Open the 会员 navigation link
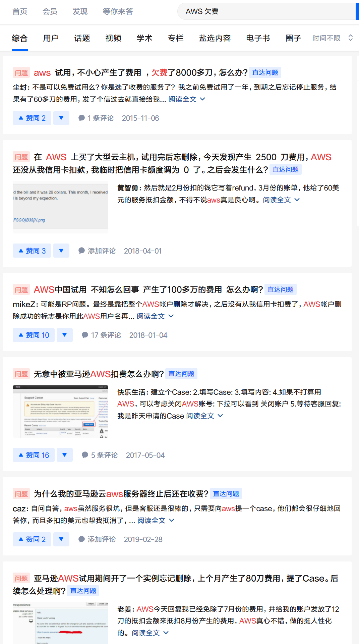This screenshot has height=644, width=359. [x=50, y=11]
